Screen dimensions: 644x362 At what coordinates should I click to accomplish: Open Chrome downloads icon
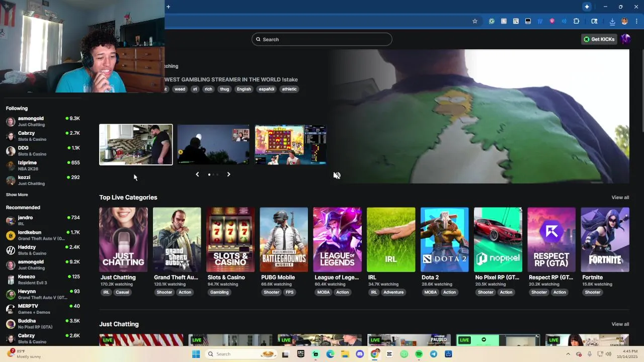[x=612, y=21]
